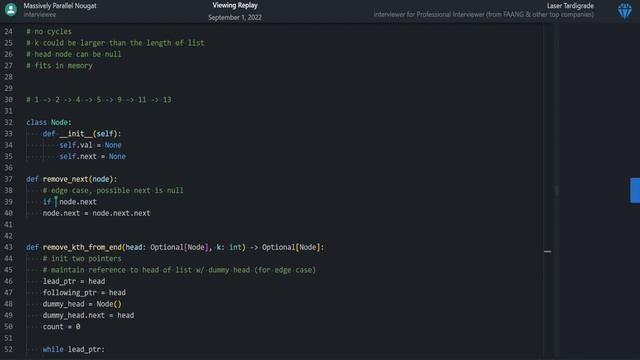Click the '__init__(self)' method definition

(x=82, y=134)
